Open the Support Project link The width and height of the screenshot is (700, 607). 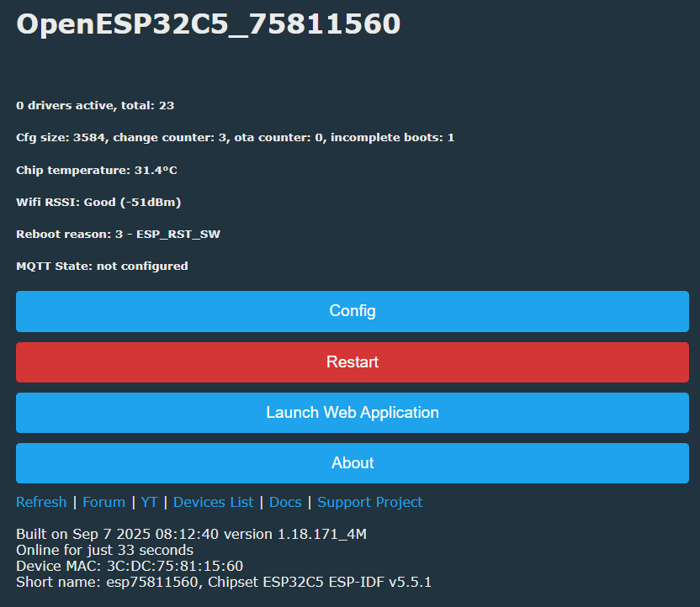click(369, 502)
